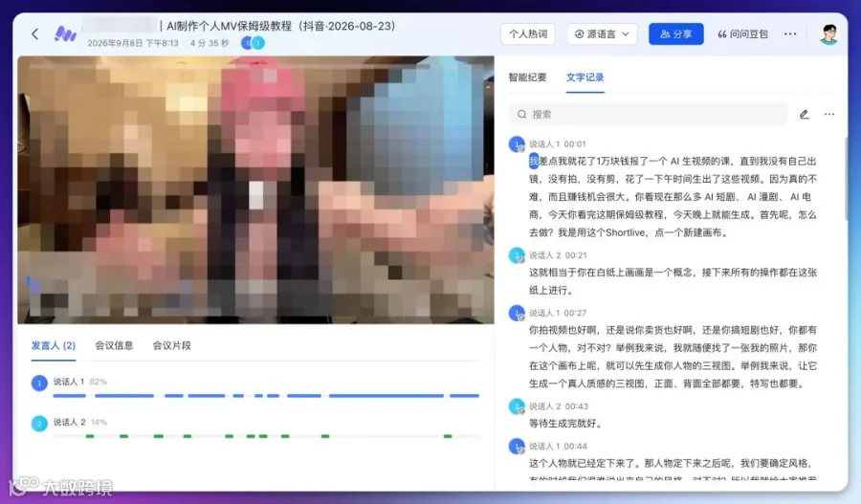Click the 说话人 1 82% label
The width and height of the screenshot is (861, 504).
(x=80, y=382)
